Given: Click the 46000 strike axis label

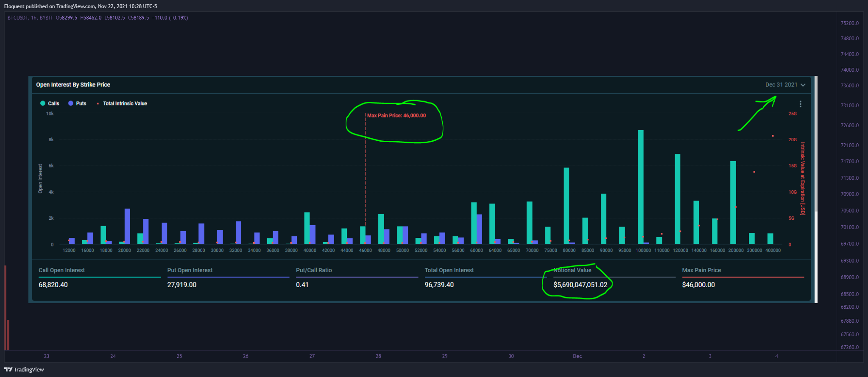Looking at the screenshot, I should 366,250.
